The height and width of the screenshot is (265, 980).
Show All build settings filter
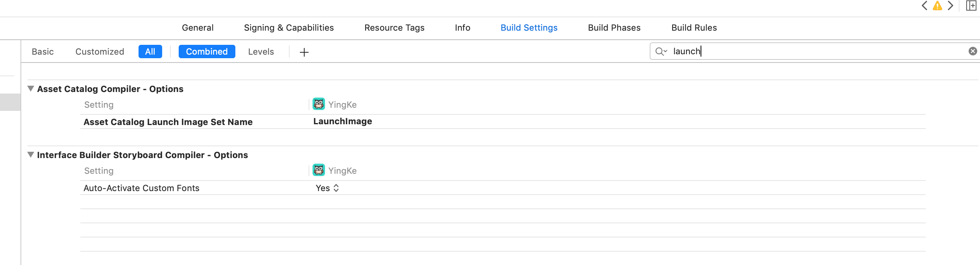click(x=150, y=52)
